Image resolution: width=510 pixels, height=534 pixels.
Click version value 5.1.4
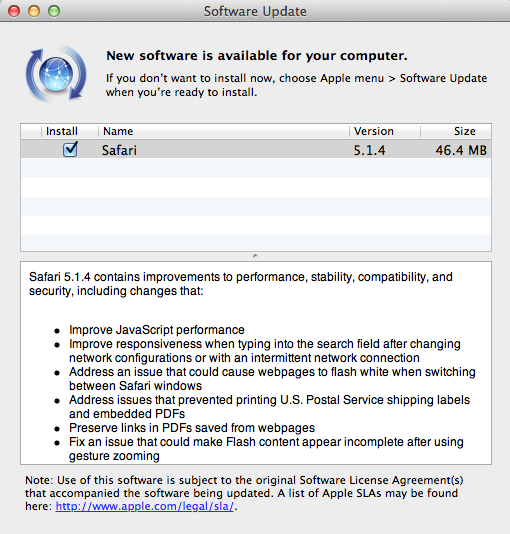(369, 150)
